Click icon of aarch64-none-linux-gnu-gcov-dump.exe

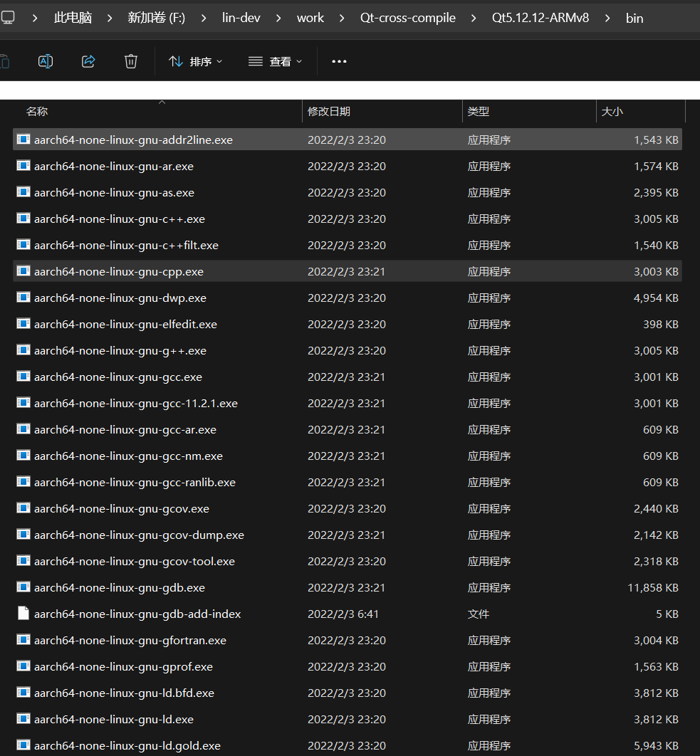(x=23, y=534)
